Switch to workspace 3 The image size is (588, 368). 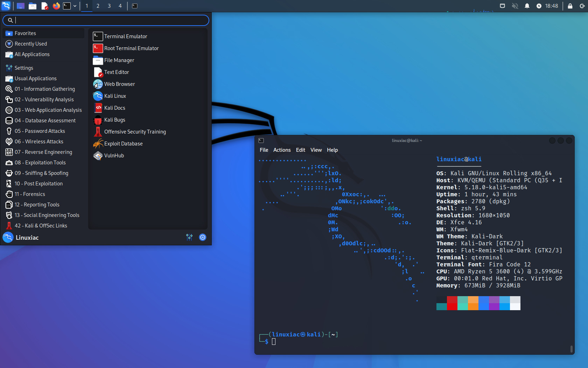(109, 6)
